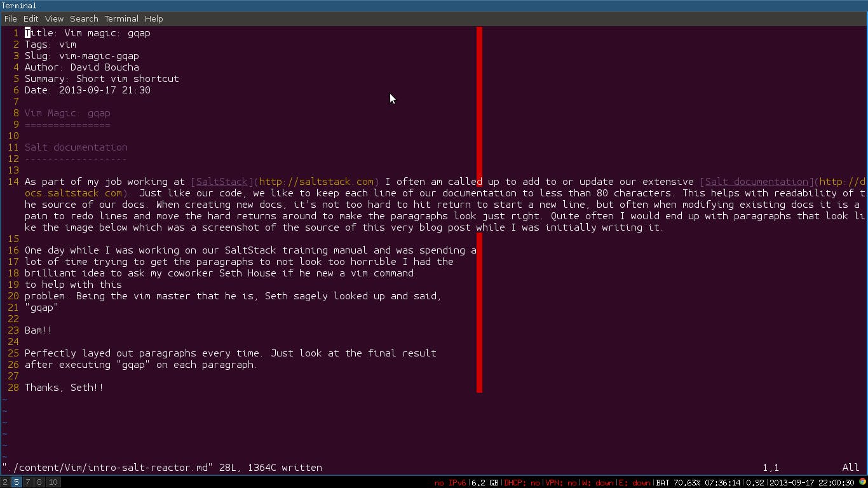Click line 18 starting 'brilliant idea'
This screenshot has width=868, height=488.
tap(219, 273)
